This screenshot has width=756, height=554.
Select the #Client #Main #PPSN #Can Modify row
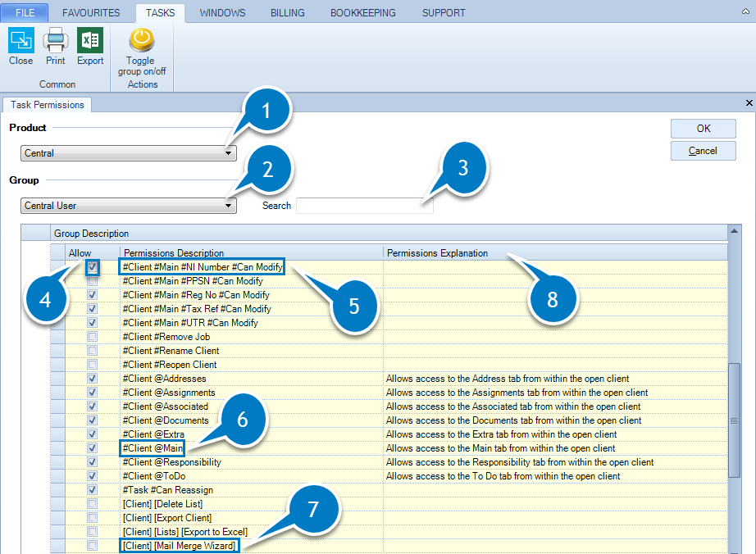pyautogui.click(x=193, y=281)
